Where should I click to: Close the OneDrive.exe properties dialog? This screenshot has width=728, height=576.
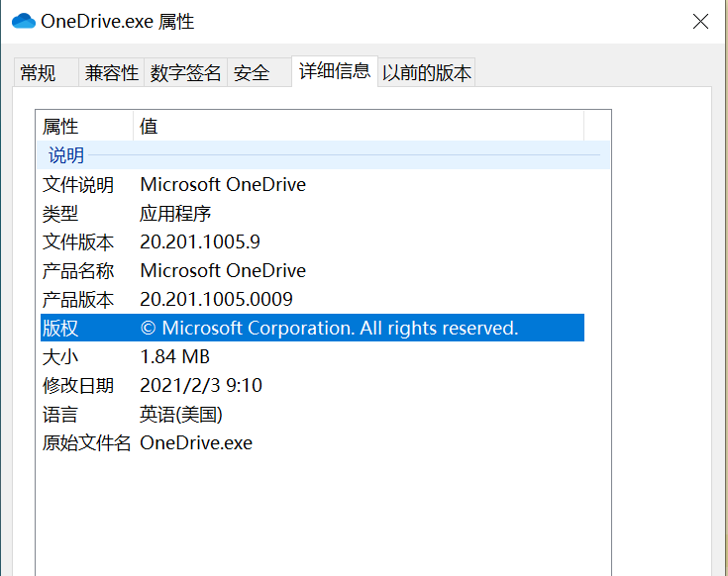click(x=700, y=22)
